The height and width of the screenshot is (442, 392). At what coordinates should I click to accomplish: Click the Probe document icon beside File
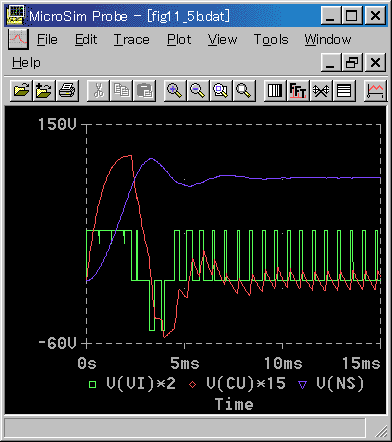pyautogui.click(x=18, y=39)
